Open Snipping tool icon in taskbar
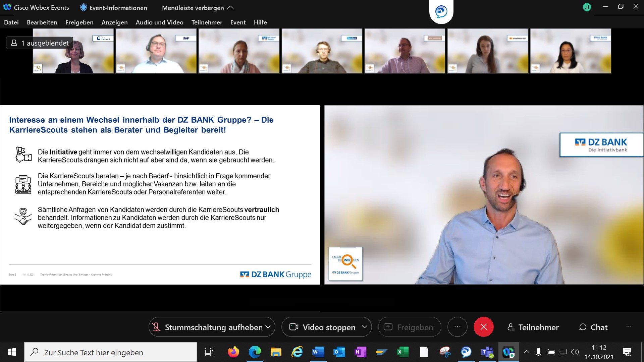 point(445,352)
